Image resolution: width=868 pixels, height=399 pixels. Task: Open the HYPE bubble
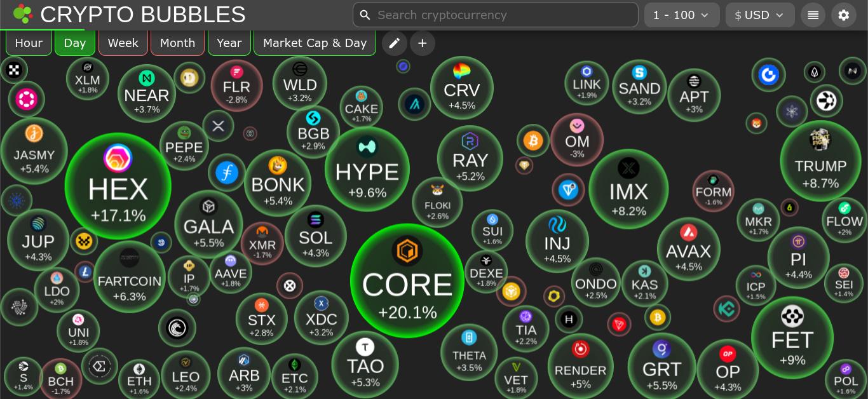tap(367, 169)
